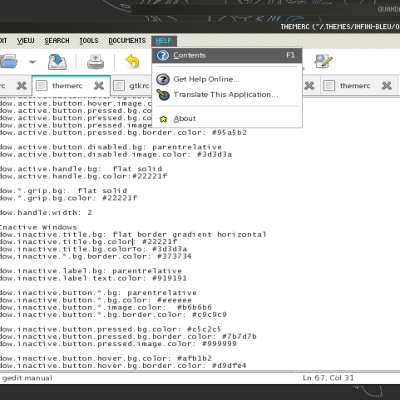Image resolution: width=400 pixels, height=400 pixels.
Task: Click document icon on gtkrc tab
Action: point(119,86)
